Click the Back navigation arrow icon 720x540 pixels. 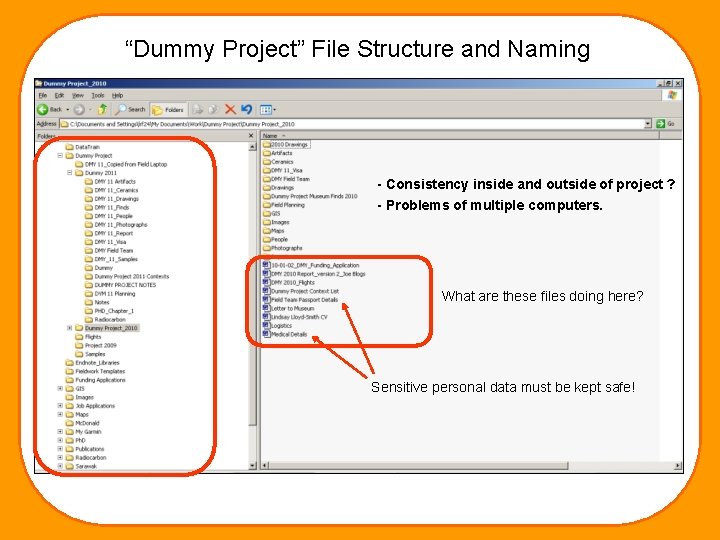pyautogui.click(x=43, y=109)
